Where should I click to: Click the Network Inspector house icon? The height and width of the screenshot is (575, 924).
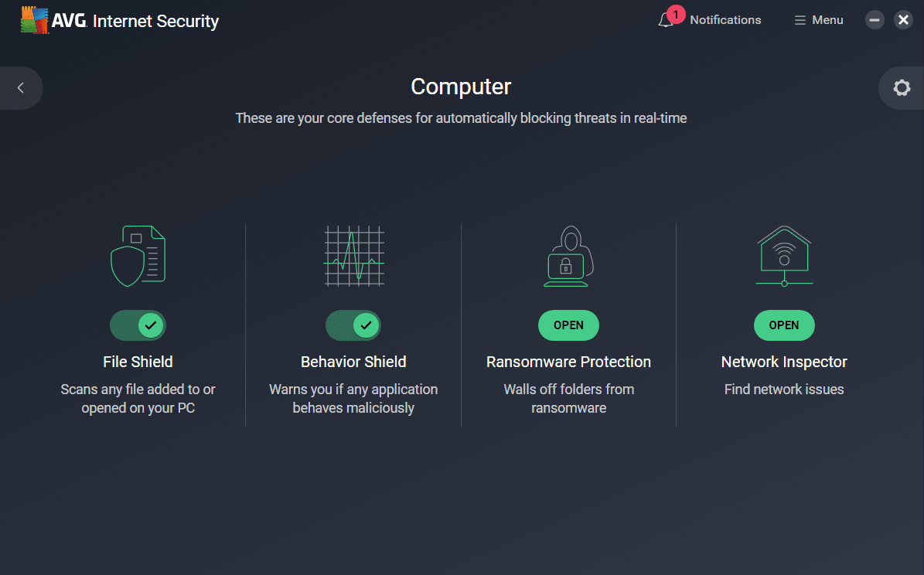click(784, 255)
